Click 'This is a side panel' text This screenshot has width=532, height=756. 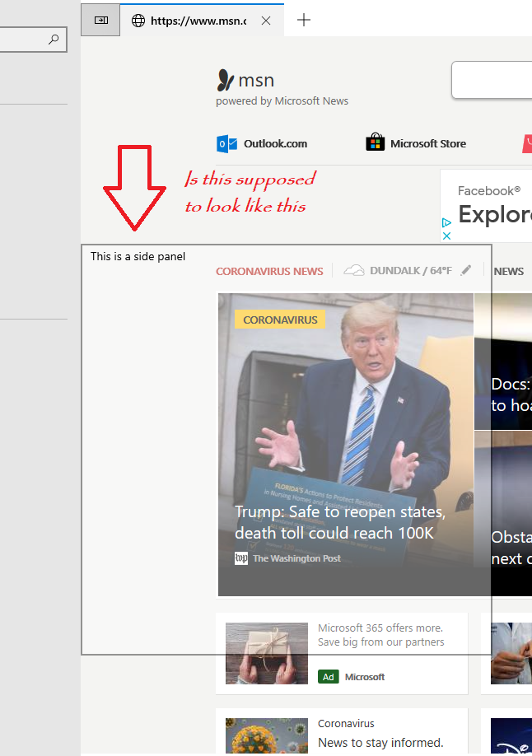tap(138, 256)
